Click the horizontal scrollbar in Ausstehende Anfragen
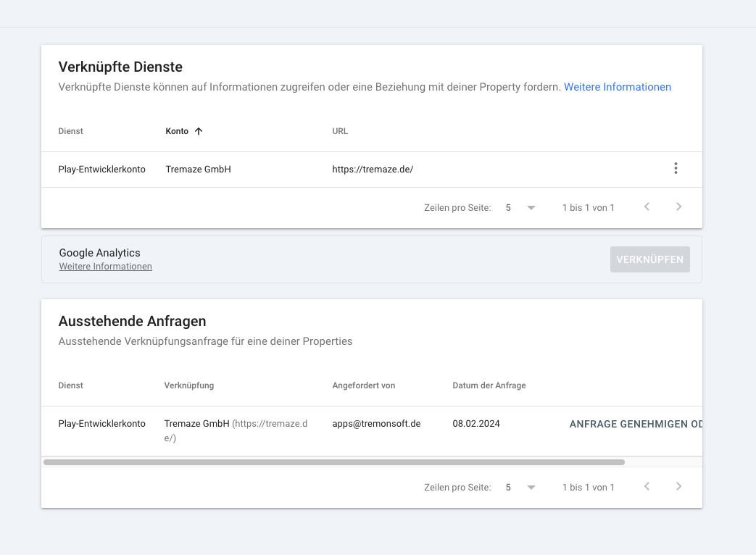Viewport: 756px width, 555px height. 333,462
